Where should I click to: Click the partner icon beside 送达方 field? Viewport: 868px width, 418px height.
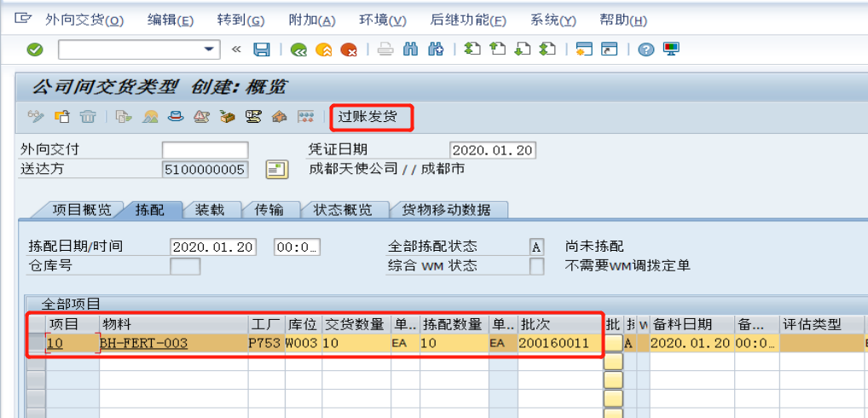[277, 170]
